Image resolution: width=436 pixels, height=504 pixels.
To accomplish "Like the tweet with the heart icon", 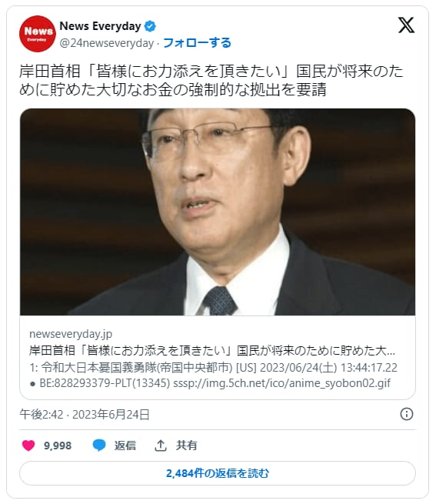I will click(x=28, y=446).
